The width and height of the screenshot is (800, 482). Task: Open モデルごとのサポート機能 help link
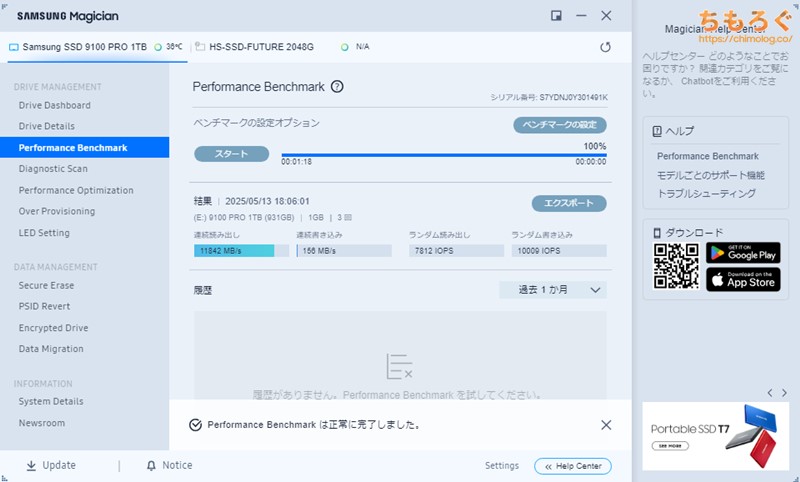click(x=711, y=175)
